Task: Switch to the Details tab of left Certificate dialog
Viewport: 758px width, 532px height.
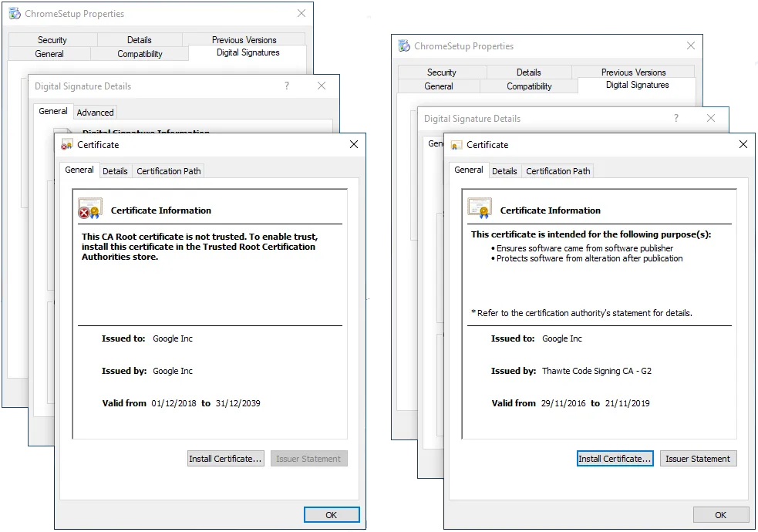Action: [115, 170]
